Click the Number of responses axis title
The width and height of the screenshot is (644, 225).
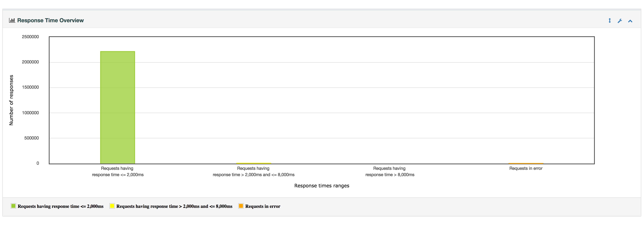(x=11, y=100)
